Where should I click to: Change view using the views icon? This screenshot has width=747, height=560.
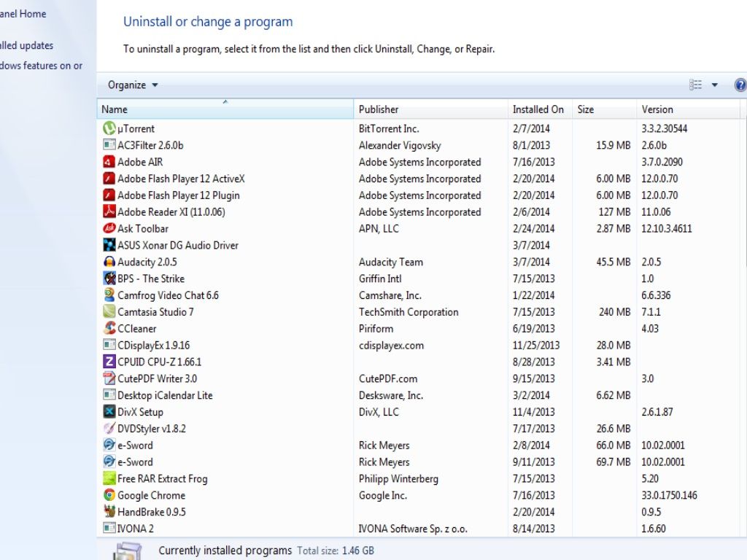click(696, 85)
